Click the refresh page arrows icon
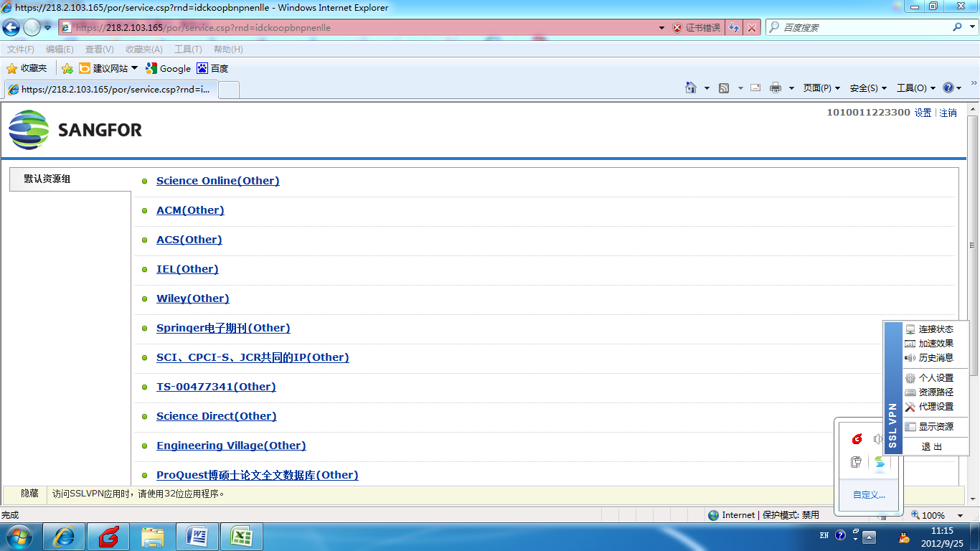Screen dimensions: 980x551 (734, 28)
